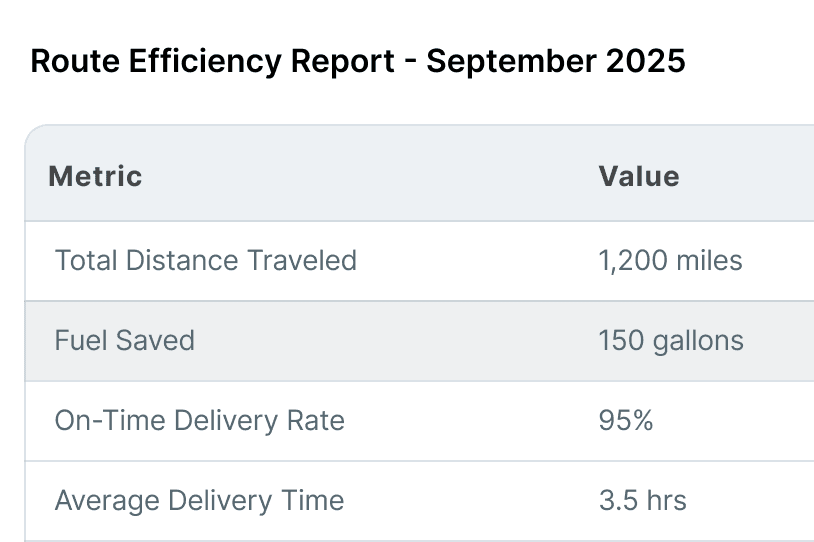Click the word Report in the heading
814x542 pixels.
click(x=343, y=63)
